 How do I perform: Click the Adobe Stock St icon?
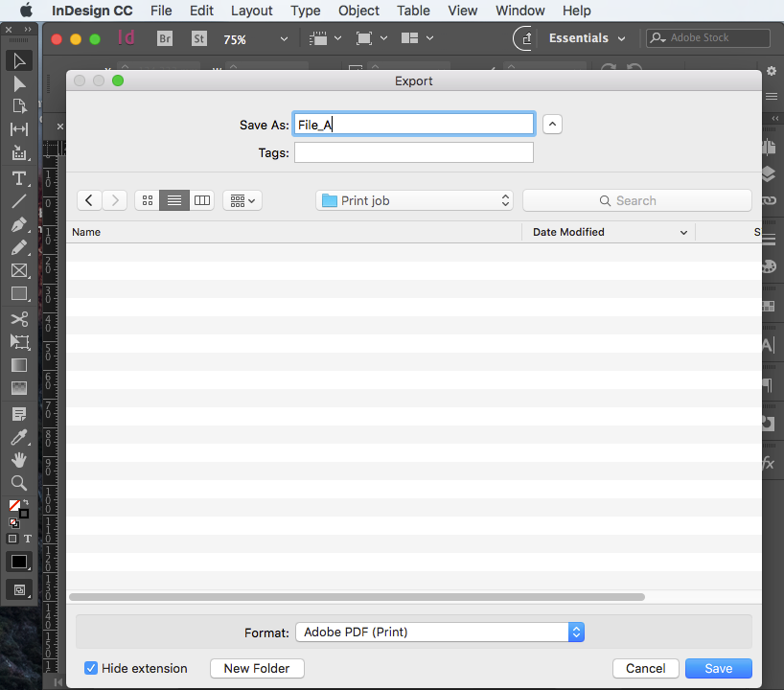click(198, 38)
